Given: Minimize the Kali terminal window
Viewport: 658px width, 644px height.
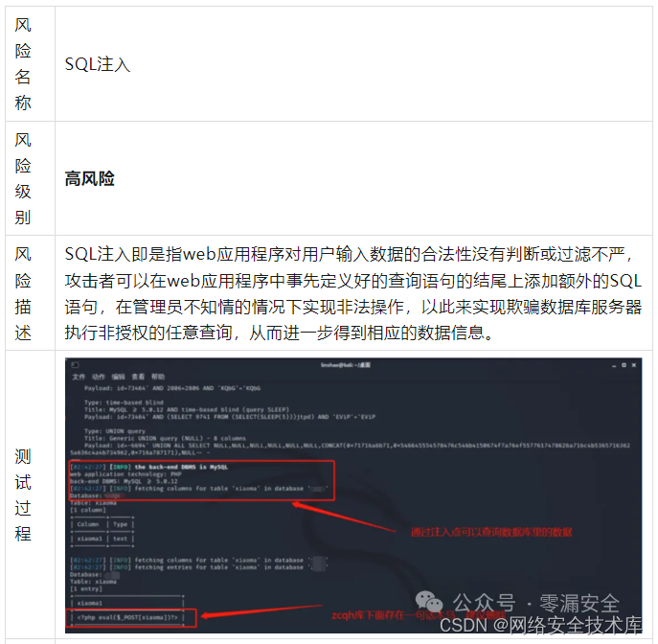Looking at the screenshot, I should coord(614,366).
